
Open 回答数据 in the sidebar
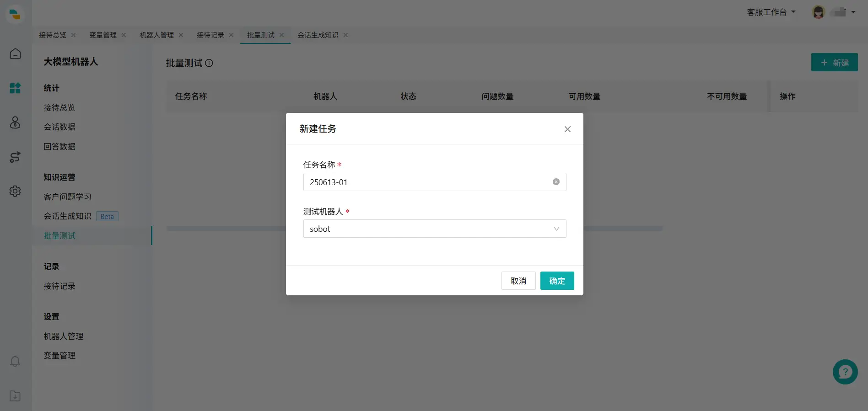click(59, 147)
